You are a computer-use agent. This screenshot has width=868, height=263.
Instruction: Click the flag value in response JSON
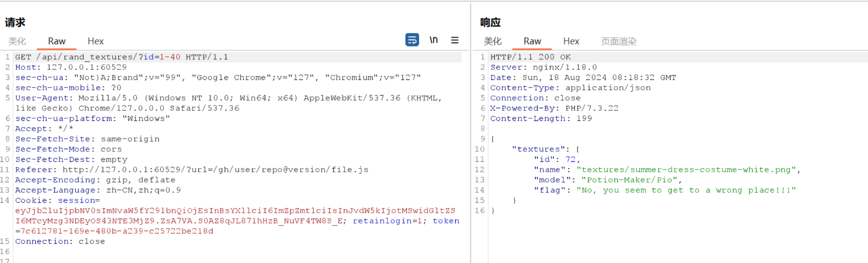[686, 191]
